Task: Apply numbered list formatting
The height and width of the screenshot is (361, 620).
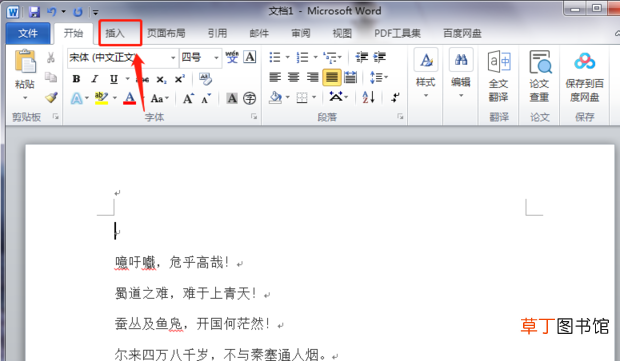Action: [302, 57]
